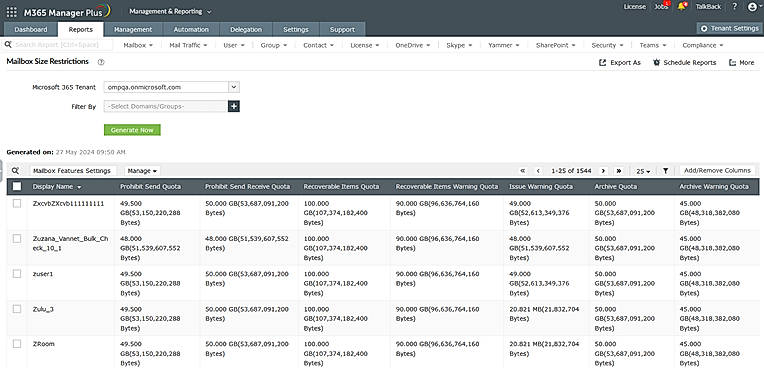Check the ZRoom row checkbox
764x368 pixels.
click(x=17, y=344)
